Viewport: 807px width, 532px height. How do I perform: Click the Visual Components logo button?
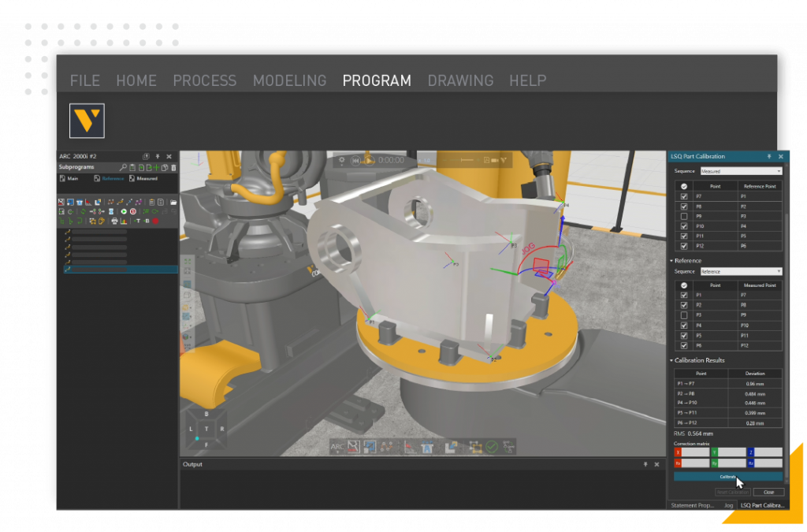pyautogui.click(x=87, y=121)
